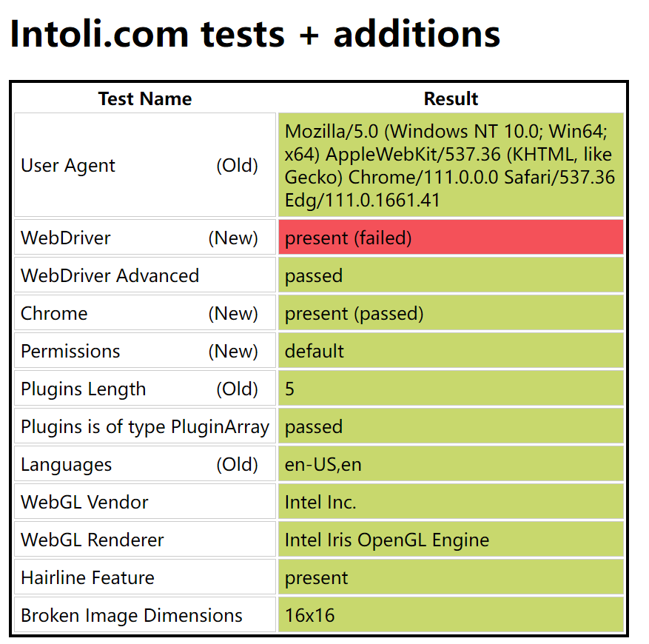Click the "Test Name" column header
649x644 pixels.
145,99
